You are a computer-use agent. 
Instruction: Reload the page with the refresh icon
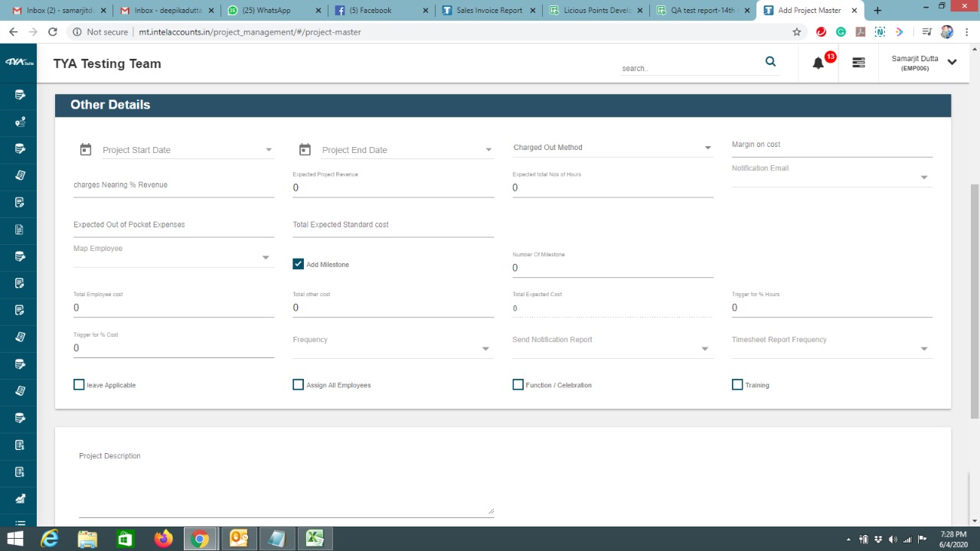[52, 32]
